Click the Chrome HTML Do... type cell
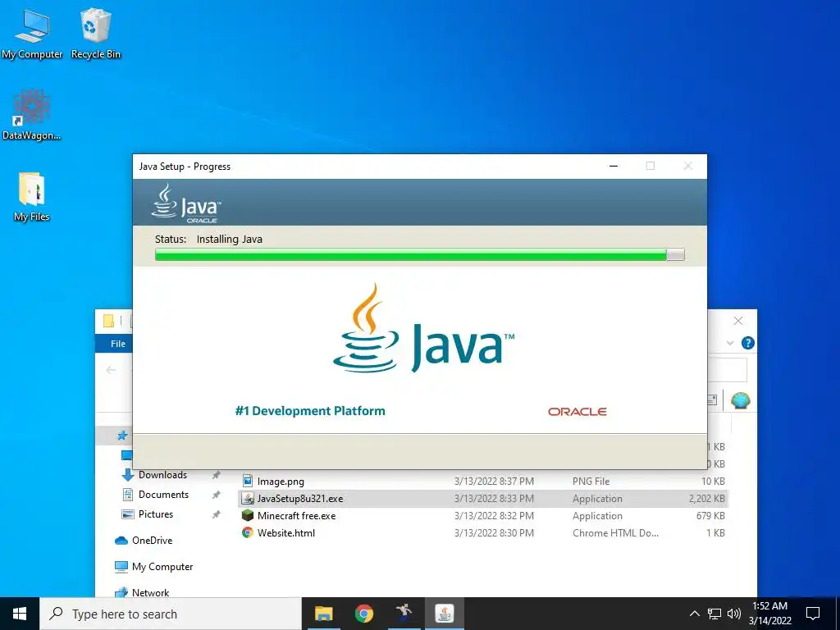Viewport: 840px width, 630px height. pos(615,533)
